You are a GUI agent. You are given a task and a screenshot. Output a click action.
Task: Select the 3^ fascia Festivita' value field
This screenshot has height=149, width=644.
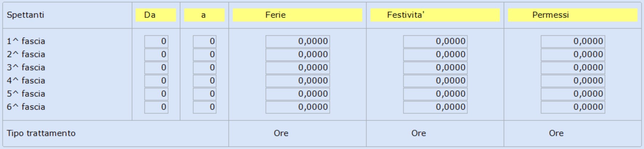coord(435,68)
